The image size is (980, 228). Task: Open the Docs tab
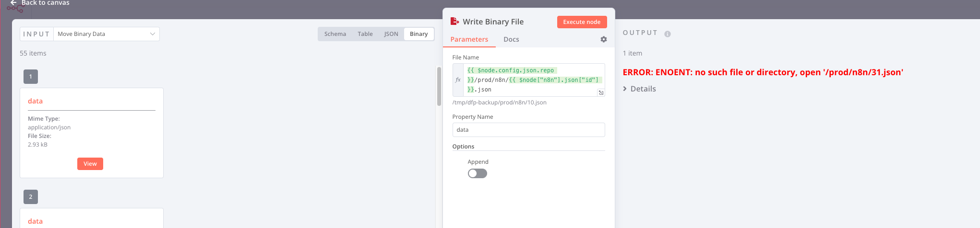click(x=511, y=39)
